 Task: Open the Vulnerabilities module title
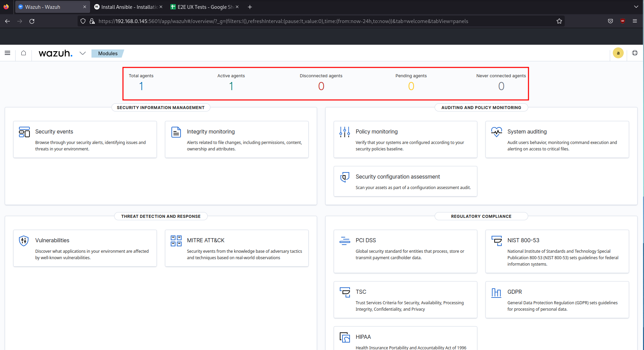[52, 240]
